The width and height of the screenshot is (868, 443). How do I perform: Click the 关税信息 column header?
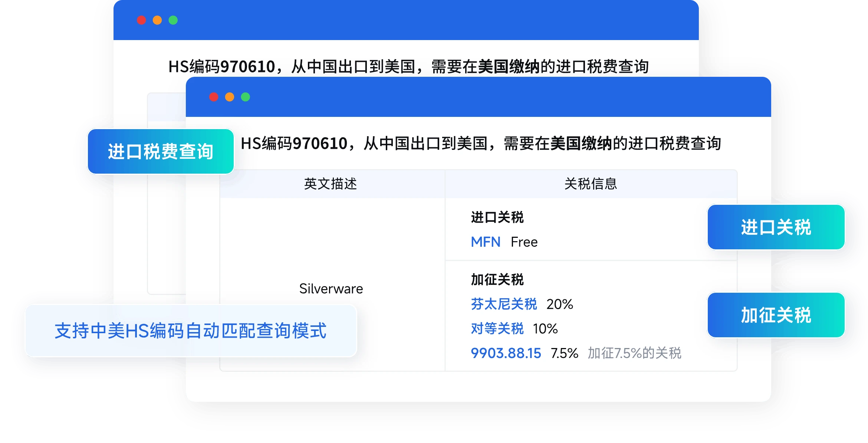coord(591,184)
